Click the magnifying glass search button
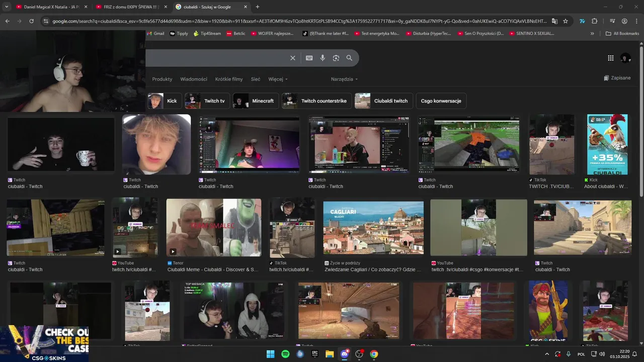The image size is (644, 362). (x=349, y=58)
